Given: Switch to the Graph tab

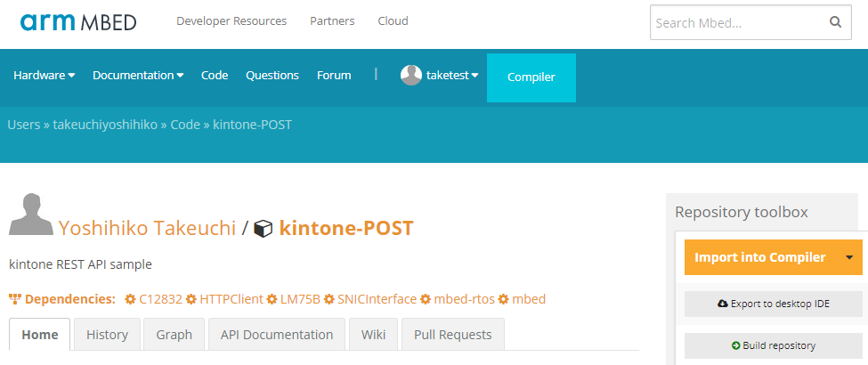Looking at the screenshot, I should (x=174, y=335).
